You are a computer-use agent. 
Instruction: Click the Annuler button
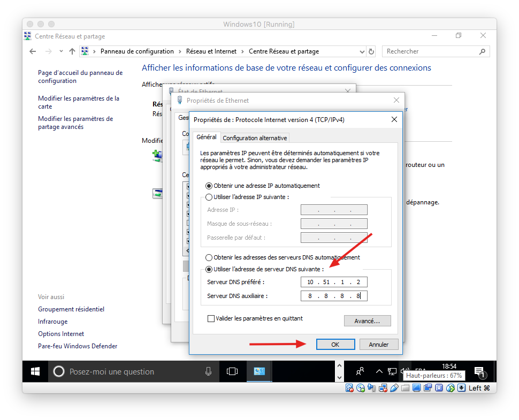pos(379,345)
